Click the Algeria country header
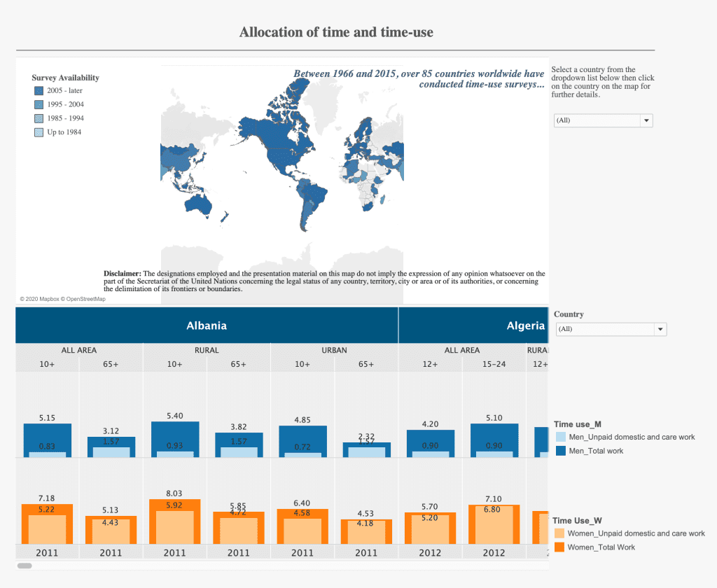Image resolution: width=717 pixels, height=588 pixels. (x=525, y=325)
